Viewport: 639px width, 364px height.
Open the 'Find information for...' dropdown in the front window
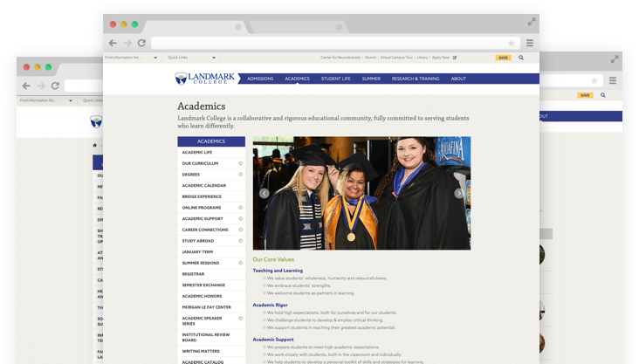pyautogui.click(x=131, y=58)
